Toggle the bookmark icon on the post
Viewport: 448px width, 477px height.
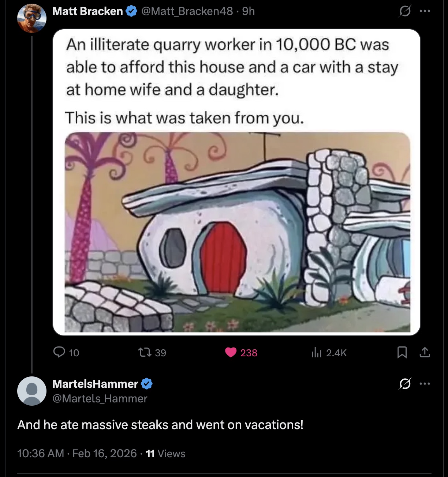coord(402,352)
